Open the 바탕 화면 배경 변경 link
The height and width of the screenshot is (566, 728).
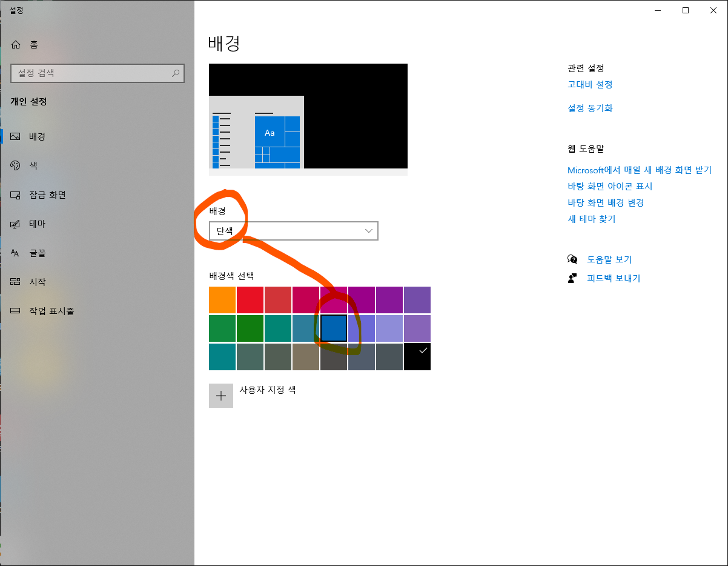pyautogui.click(x=606, y=202)
